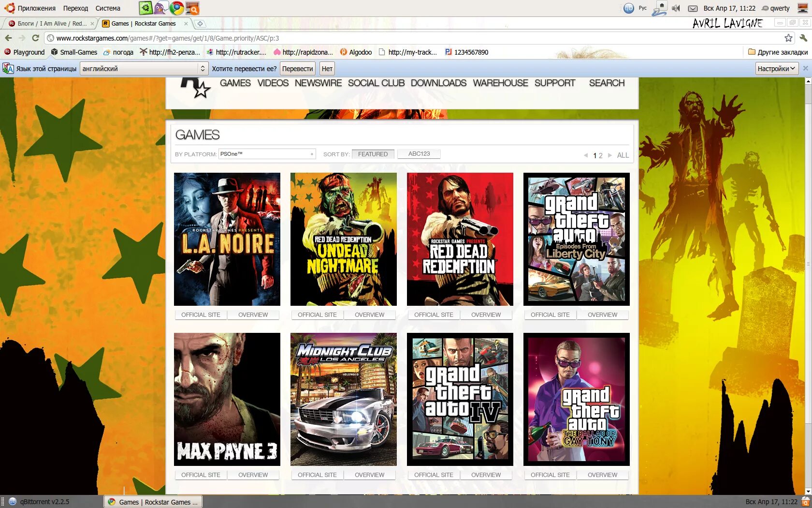Open the погода bookmark

118,52
